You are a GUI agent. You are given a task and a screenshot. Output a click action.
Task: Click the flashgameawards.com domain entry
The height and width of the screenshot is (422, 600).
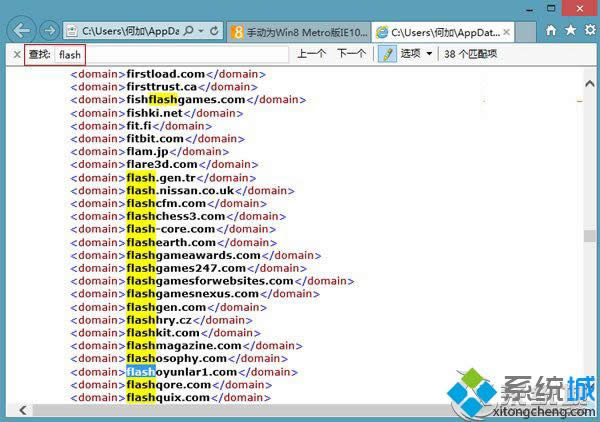coord(196,255)
